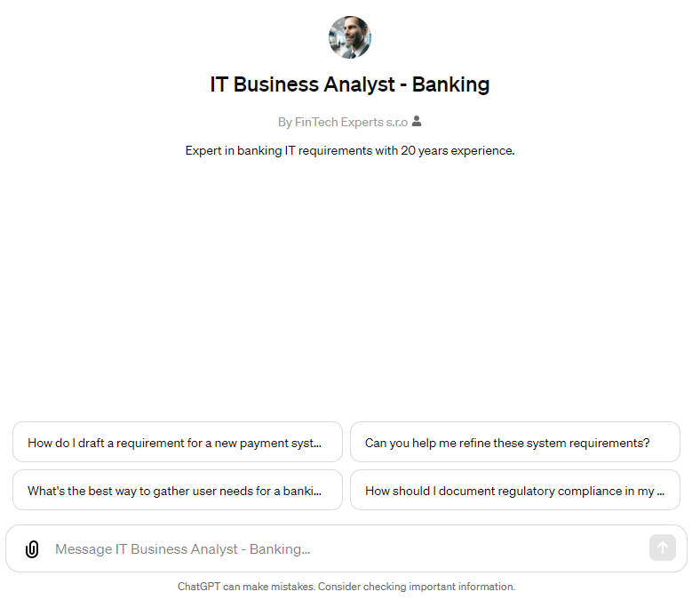Click the word Banking in the heading
The image size is (700, 600).
451,84
